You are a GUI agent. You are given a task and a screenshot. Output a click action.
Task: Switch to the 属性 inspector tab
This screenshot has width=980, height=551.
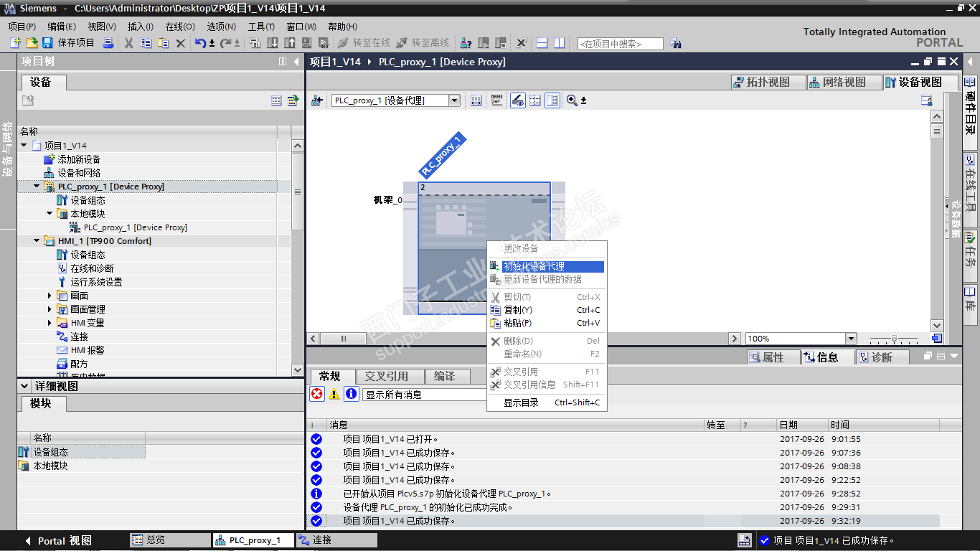[x=773, y=357]
